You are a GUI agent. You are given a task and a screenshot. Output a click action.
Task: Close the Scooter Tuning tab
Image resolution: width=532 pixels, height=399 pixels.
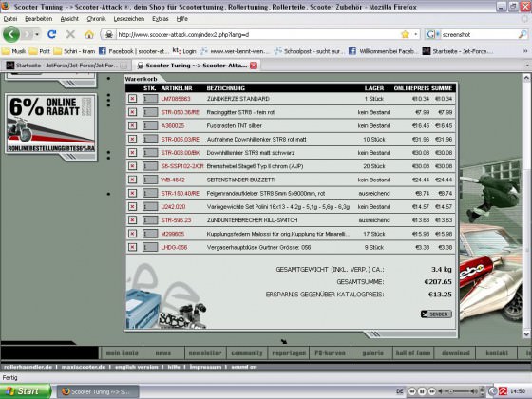tap(254, 66)
